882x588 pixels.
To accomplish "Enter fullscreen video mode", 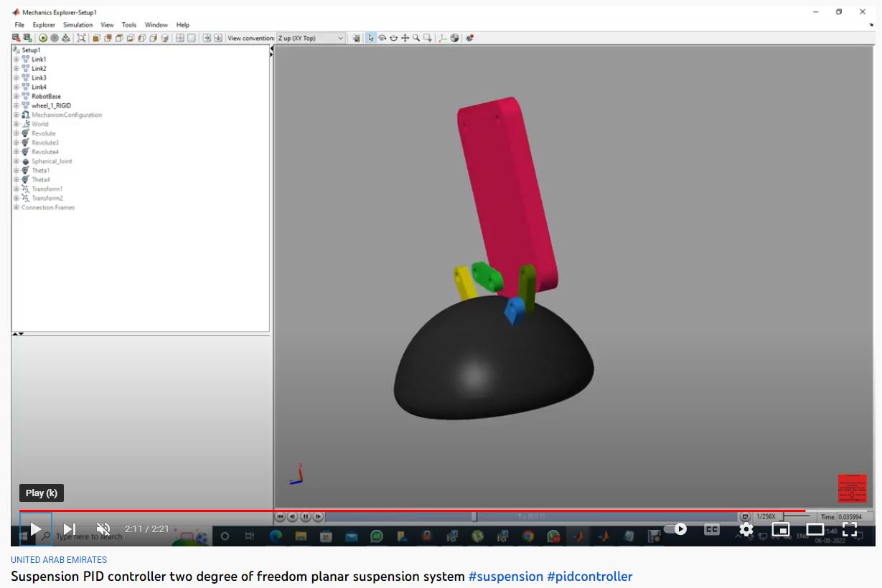I will [x=850, y=529].
